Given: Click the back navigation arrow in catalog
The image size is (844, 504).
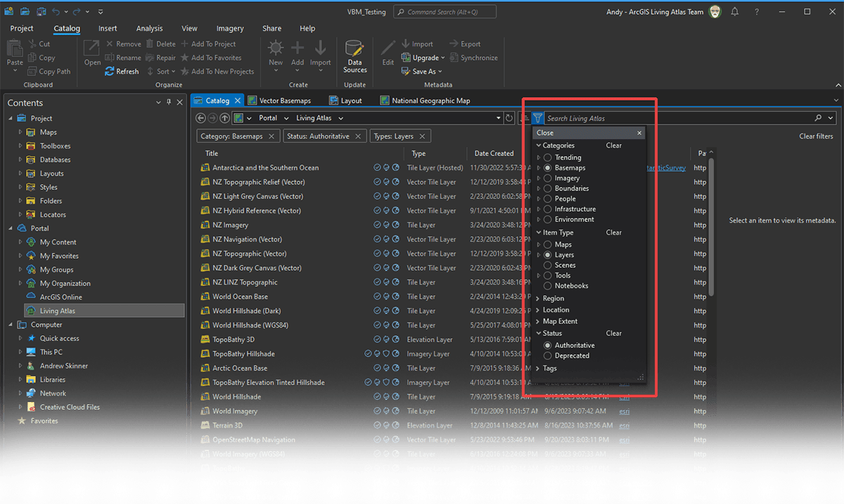Looking at the screenshot, I should click(200, 118).
